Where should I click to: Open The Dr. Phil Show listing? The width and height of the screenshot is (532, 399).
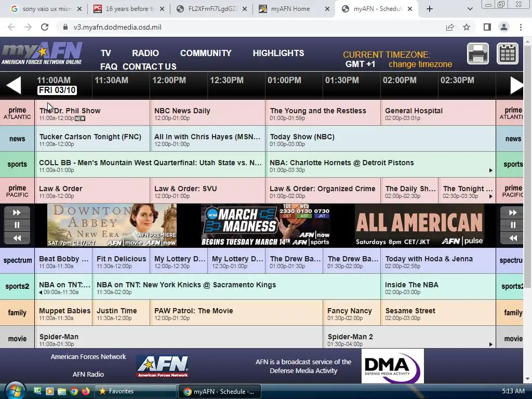(x=92, y=113)
